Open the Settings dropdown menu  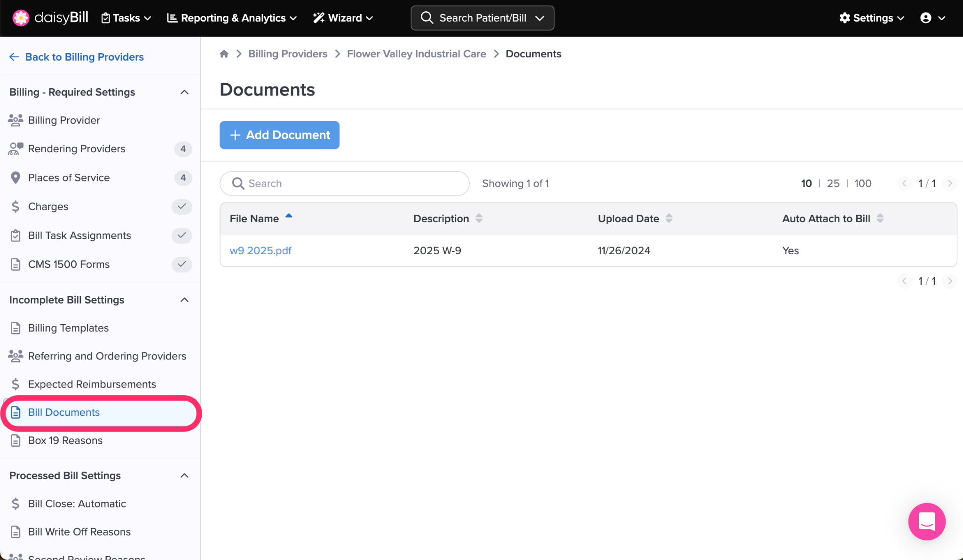[872, 18]
